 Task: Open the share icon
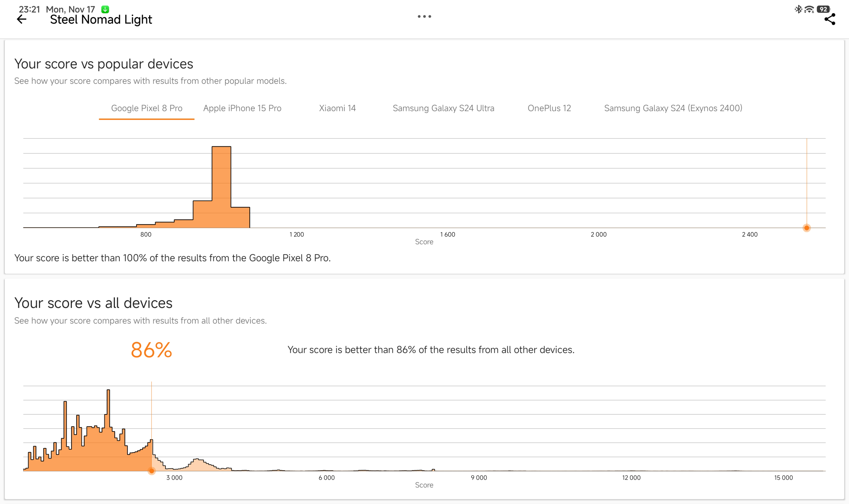(x=829, y=19)
